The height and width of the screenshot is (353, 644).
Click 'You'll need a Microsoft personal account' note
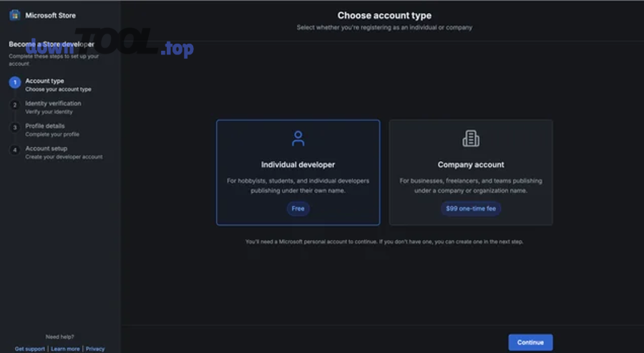(x=384, y=241)
